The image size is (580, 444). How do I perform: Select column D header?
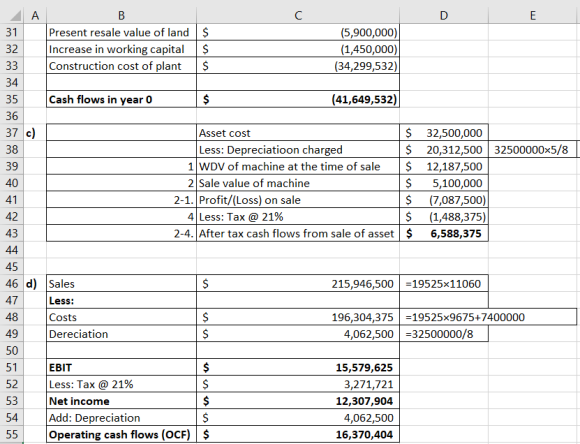click(x=444, y=16)
